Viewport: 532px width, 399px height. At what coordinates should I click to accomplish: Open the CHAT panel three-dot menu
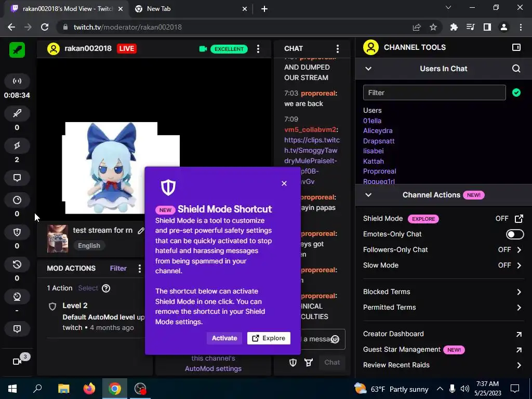click(338, 49)
